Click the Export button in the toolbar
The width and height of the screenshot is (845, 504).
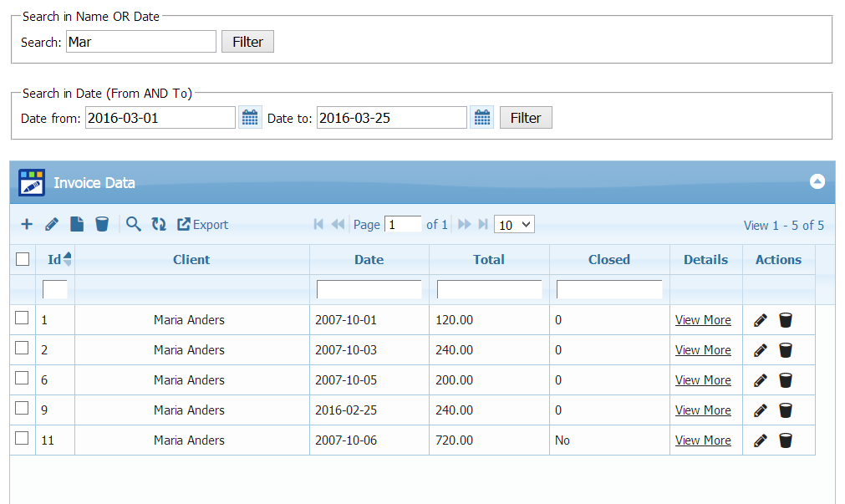coord(202,224)
